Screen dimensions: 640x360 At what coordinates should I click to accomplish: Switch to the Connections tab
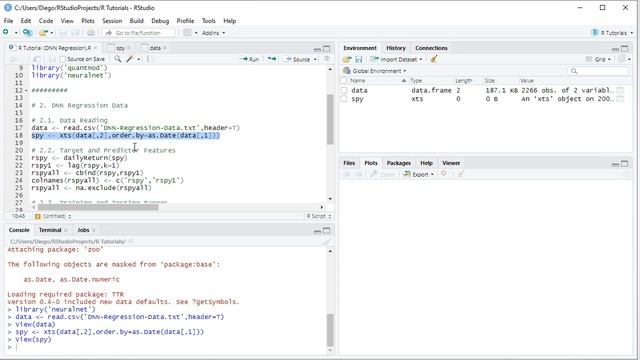[431, 48]
